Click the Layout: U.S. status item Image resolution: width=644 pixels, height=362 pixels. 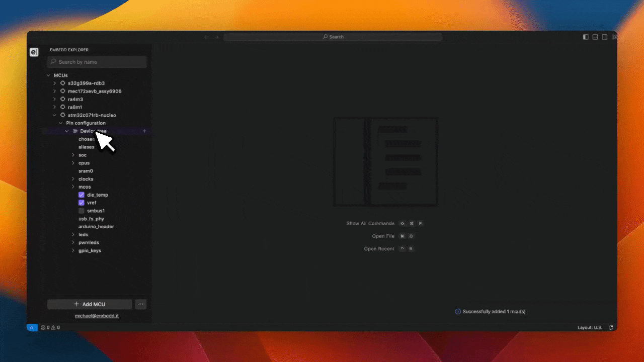(590, 327)
